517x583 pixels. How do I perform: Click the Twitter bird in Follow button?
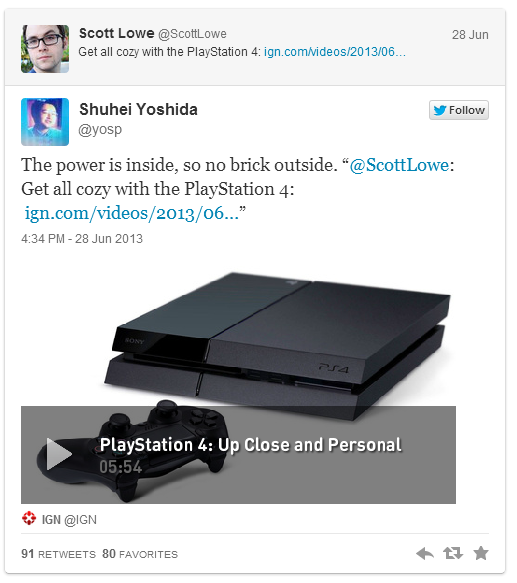(x=440, y=110)
